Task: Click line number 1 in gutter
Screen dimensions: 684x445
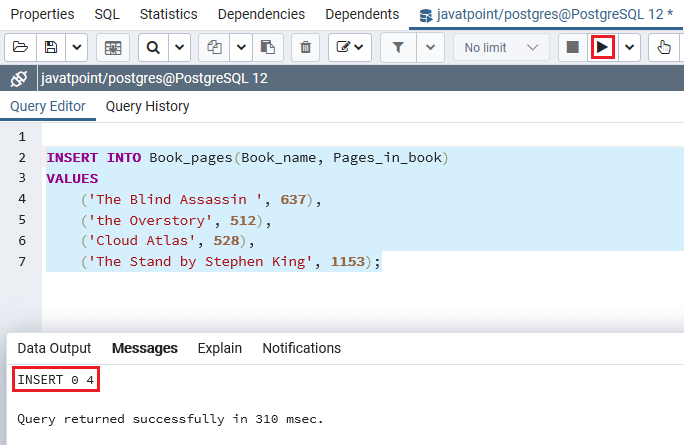Action: [x=22, y=137]
